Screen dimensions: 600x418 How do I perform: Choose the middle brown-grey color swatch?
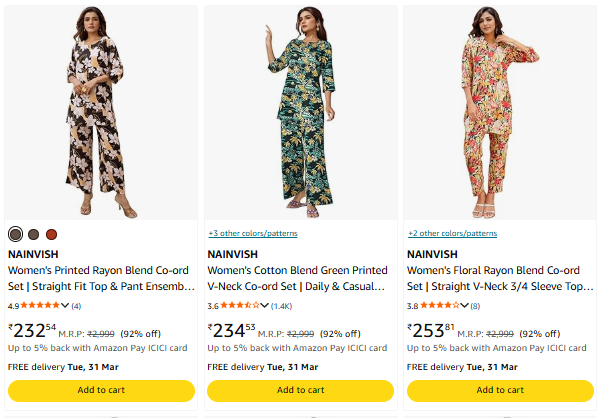pyautogui.click(x=33, y=234)
